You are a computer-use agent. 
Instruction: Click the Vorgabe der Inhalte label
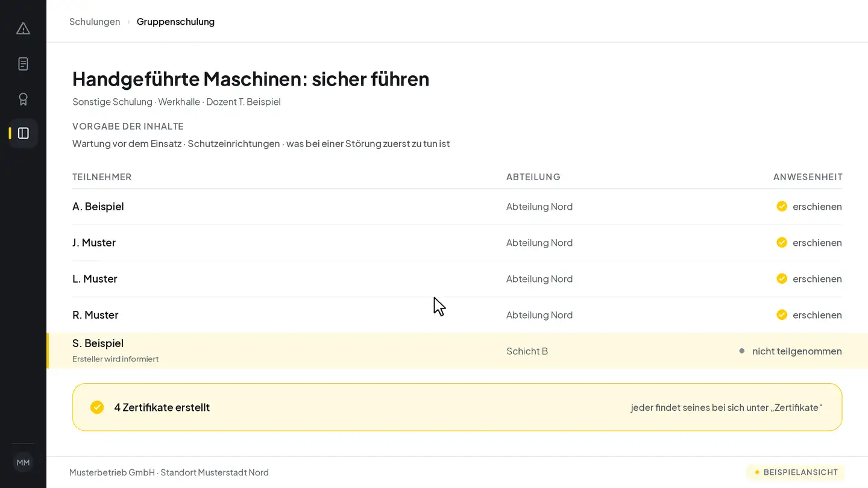coord(128,127)
